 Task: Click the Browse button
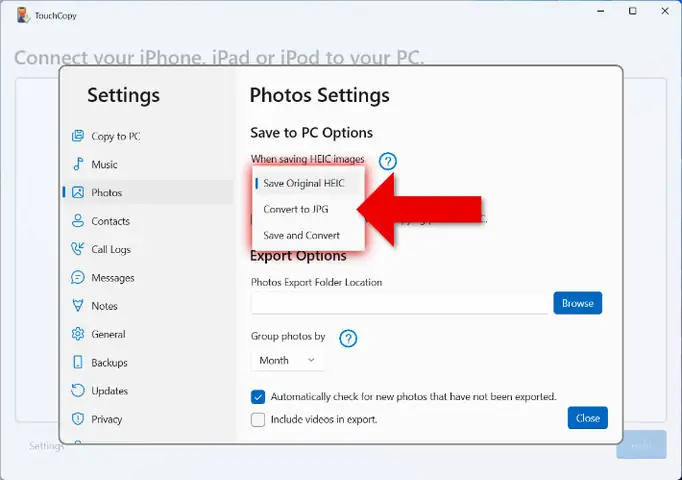pos(577,303)
